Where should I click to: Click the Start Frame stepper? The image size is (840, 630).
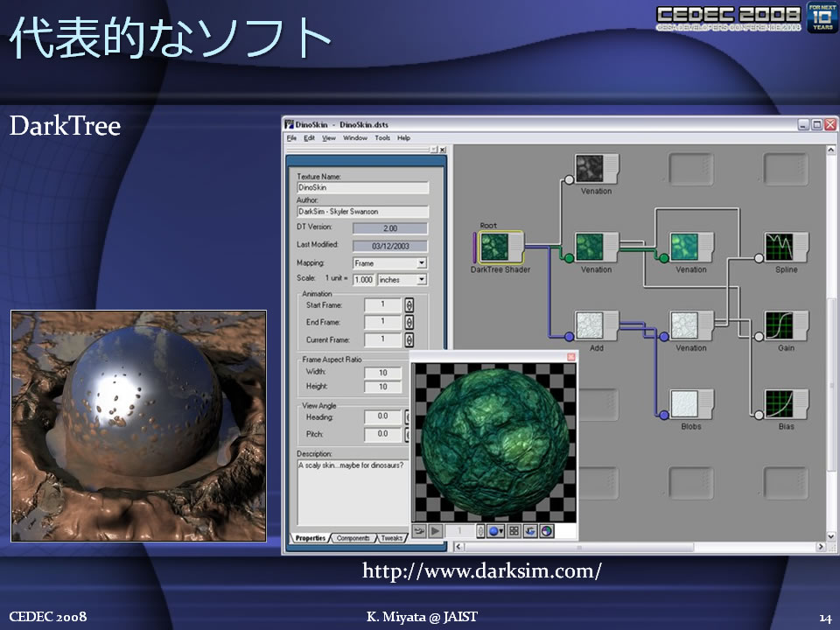tap(409, 305)
